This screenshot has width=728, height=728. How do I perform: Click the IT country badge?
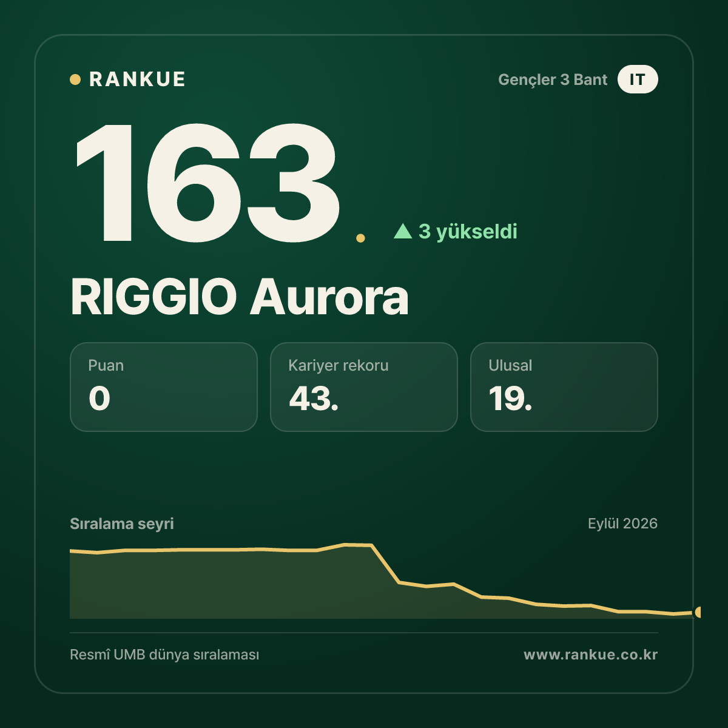[x=638, y=79]
